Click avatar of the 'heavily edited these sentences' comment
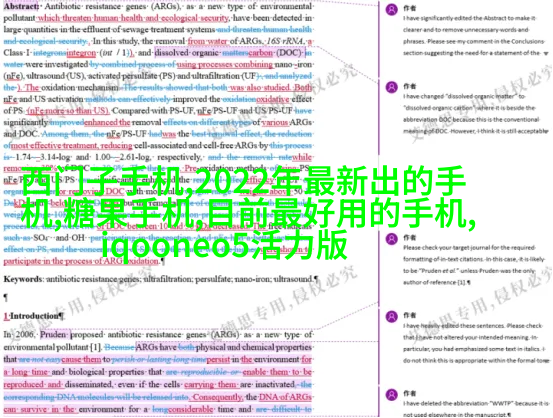 391,316
